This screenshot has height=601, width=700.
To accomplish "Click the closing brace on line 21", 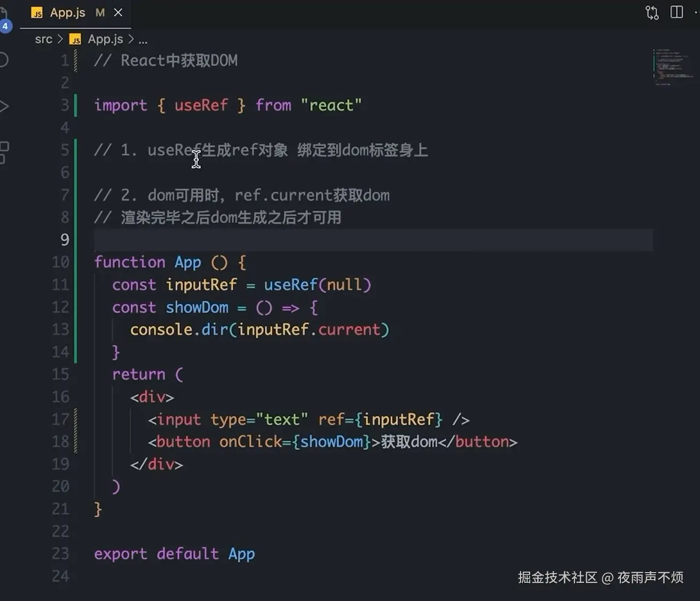I will [98, 509].
